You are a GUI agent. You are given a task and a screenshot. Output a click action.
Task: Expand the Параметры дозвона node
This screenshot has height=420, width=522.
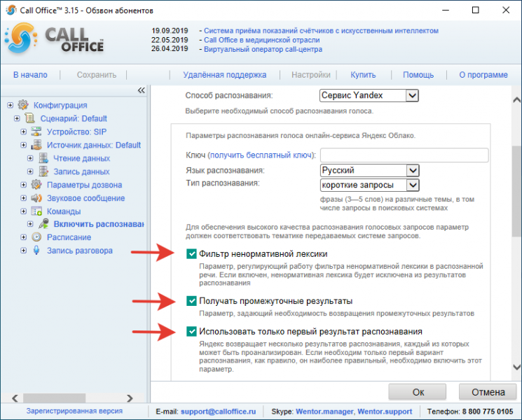24,185
